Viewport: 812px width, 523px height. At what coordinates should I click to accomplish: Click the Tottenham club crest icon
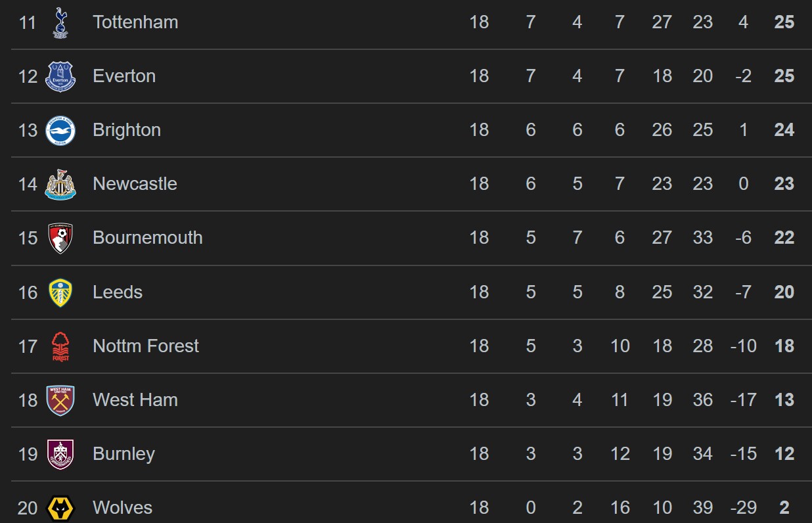[x=60, y=22]
